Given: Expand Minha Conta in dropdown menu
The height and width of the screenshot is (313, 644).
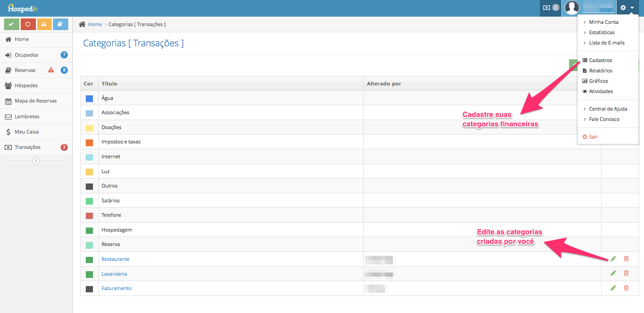Looking at the screenshot, I should click(x=604, y=22).
